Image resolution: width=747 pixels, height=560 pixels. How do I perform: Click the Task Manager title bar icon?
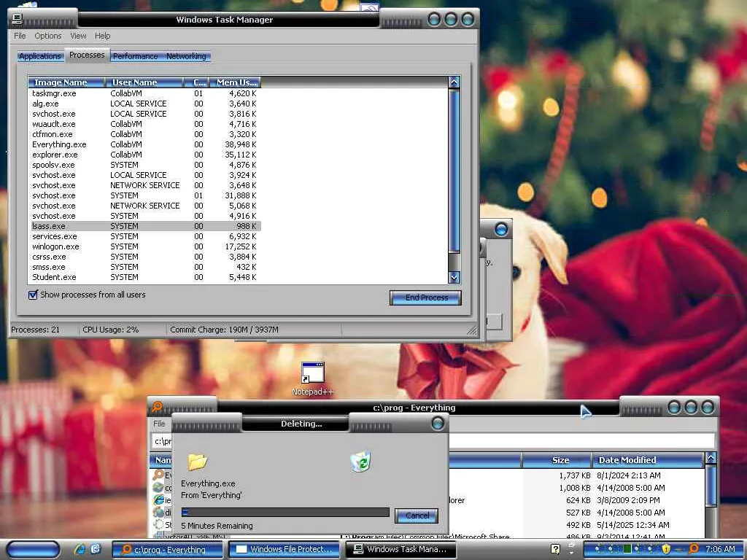(x=18, y=19)
